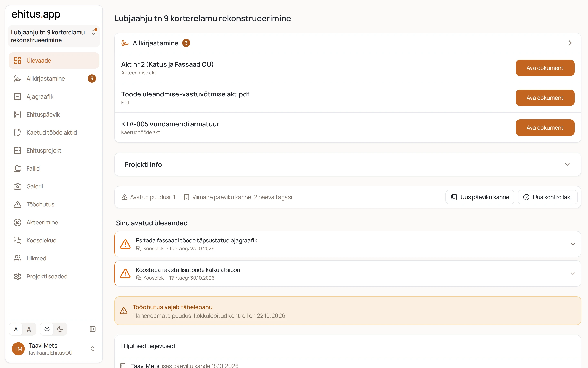Viewport: 588px width, 368px height.
Task: Open Allkirjastamine in the sidebar
Action: (54, 78)
